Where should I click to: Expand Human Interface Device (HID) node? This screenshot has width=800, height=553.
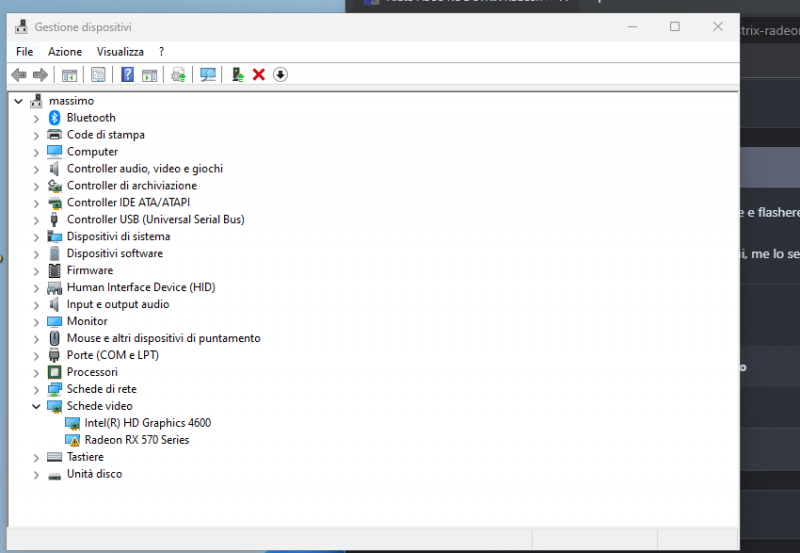click(36, 288)
